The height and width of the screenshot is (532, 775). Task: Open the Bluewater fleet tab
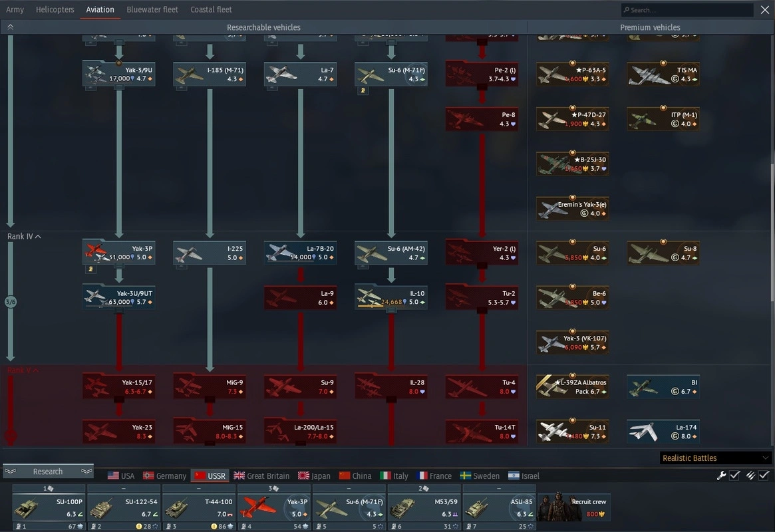click(x=152, y=10)
